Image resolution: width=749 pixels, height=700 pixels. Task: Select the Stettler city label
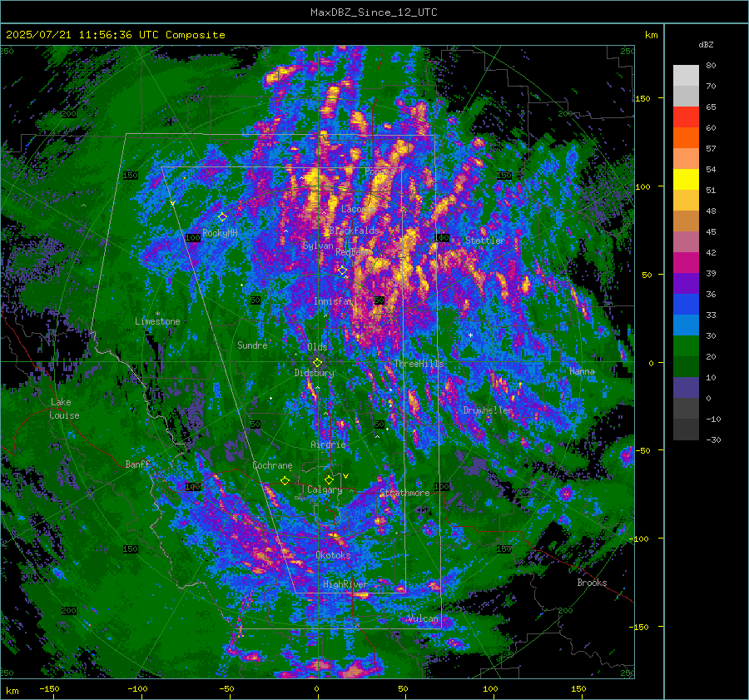(x=485, y=241)
